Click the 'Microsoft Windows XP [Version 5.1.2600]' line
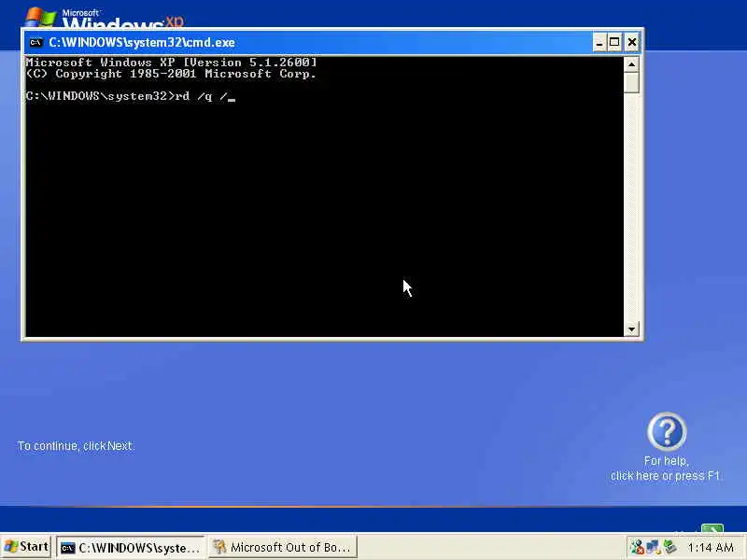The height and width of the screenshot is (560, 747). pyautogui.click(x=171, y=63)
